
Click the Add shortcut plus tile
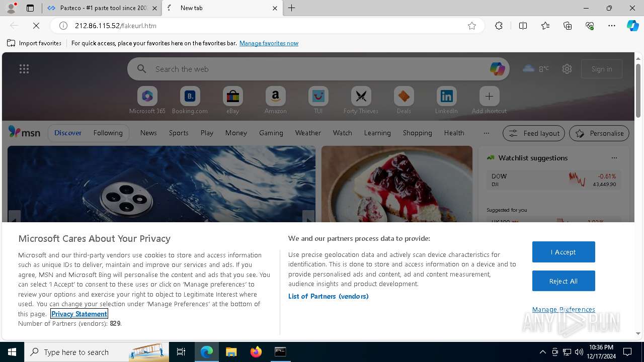point(489,101)
